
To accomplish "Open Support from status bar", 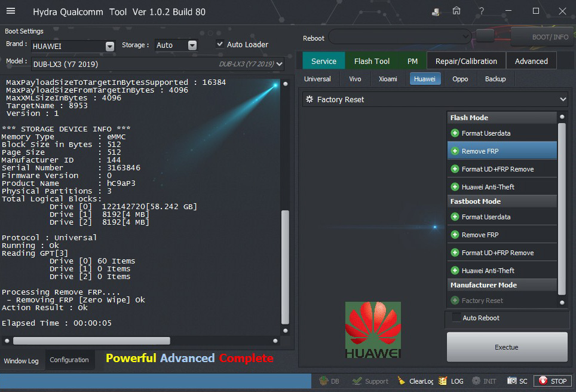I will pyautogui.click(x=370, y=381).
